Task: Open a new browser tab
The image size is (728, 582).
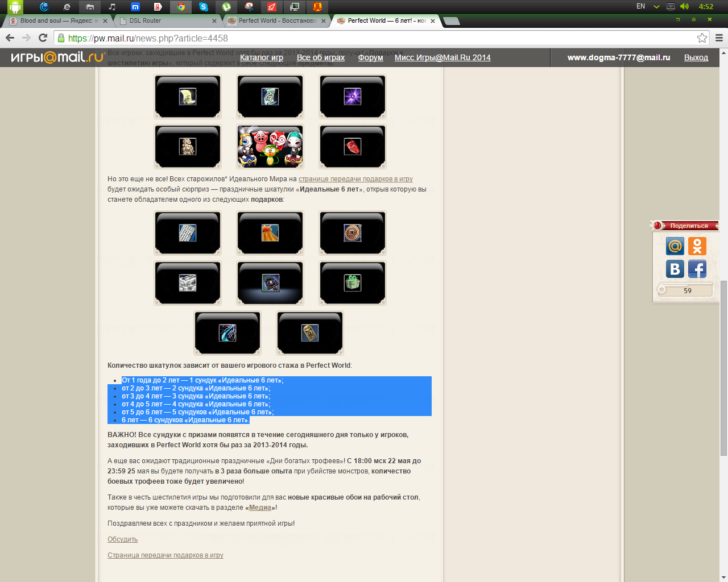Action: [x=451, y=21]
